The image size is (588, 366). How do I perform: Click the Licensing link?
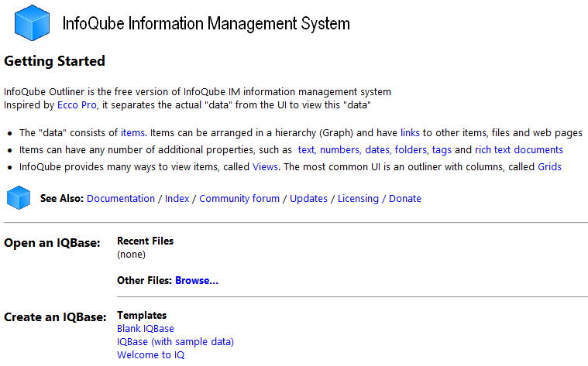click(358, 199)
